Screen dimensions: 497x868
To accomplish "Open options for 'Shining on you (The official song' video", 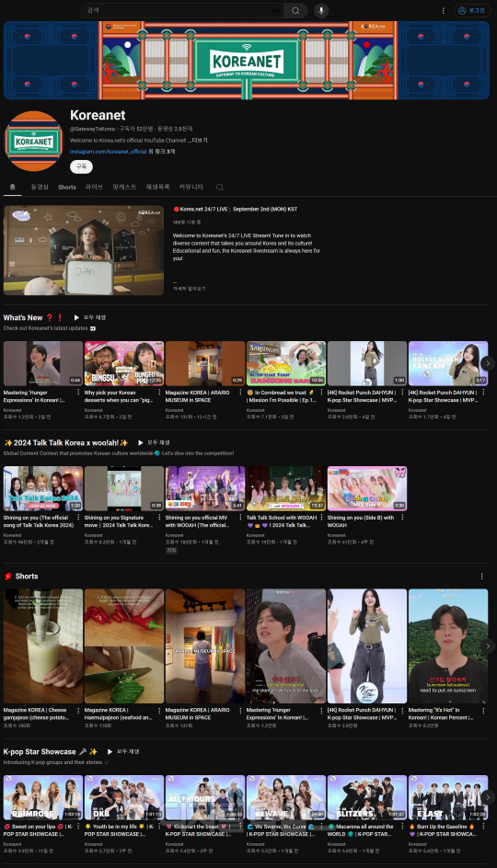I will click(78, 518).
